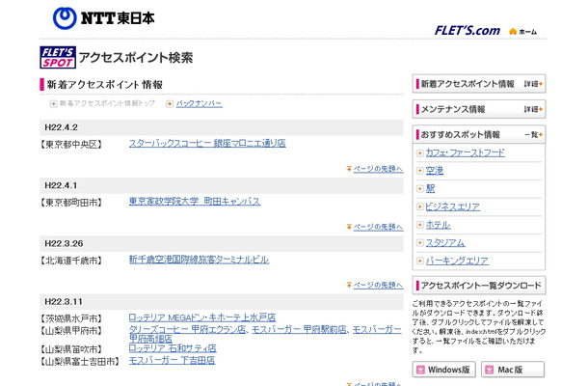Screen dimensions: 588x386
Task: Click the NTT East Japan logo
Action: coord(104,18)
